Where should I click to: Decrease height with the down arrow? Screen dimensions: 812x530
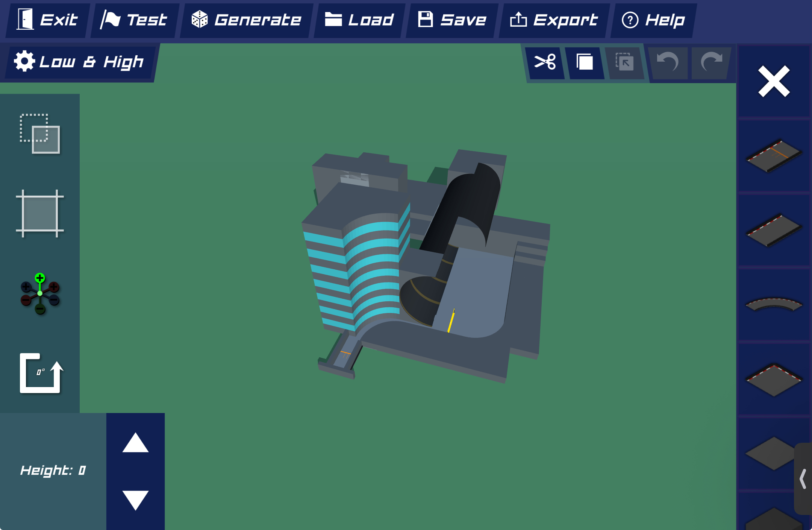(x=135, y=500)
